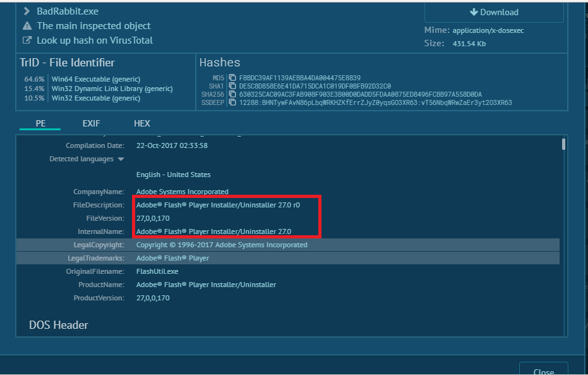588x375 pixels.
Task: Click the file size '431.54 Kb'
Action: (x=469, y=44)
